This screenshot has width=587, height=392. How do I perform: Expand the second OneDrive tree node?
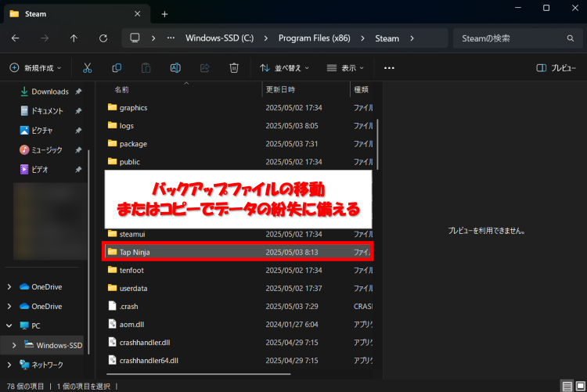coord(9,306)
